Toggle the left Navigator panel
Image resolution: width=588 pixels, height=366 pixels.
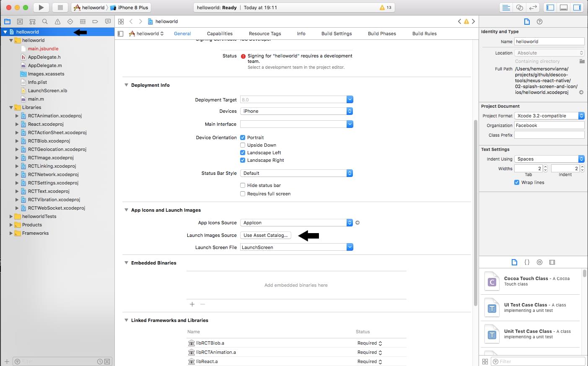point(550,8)
